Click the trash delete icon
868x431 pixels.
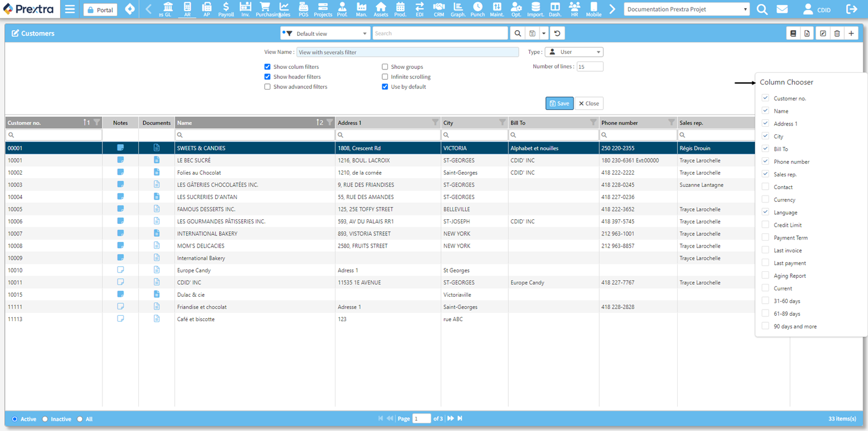[x=837, y=34]
